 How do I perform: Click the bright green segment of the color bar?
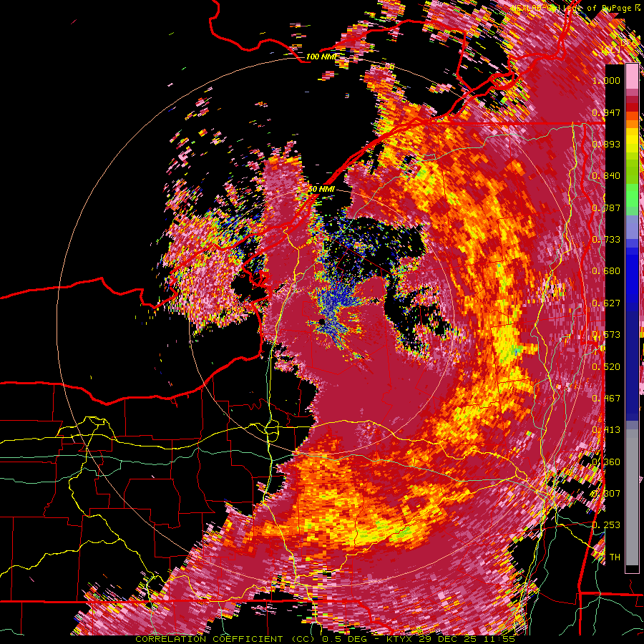(632, 195)
